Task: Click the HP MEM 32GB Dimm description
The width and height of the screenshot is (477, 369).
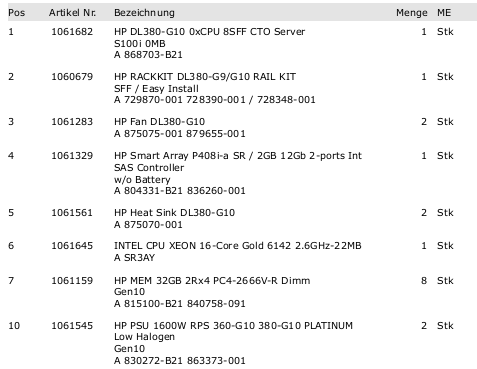Action: pos(212,281)
